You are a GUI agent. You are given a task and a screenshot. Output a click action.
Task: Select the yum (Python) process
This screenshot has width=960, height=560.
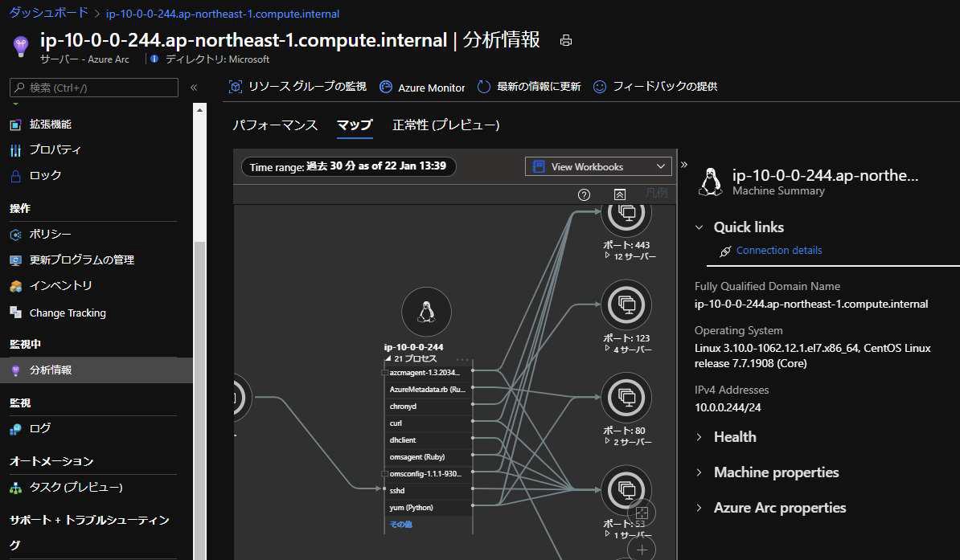(x=428, y=507)
